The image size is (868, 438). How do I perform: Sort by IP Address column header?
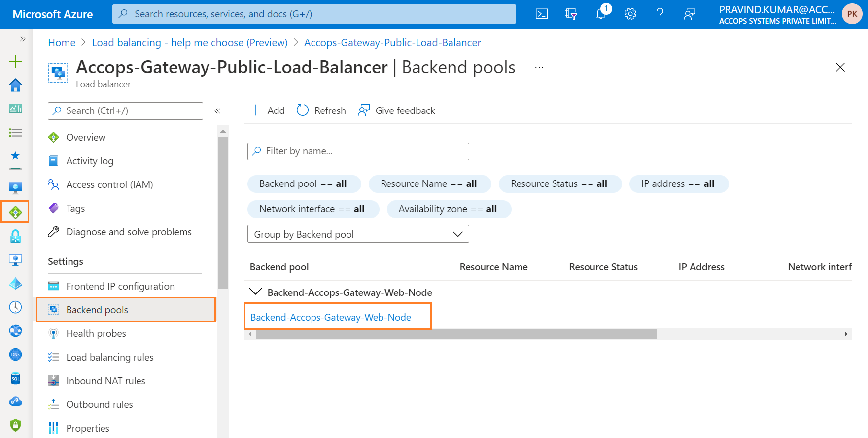pos(701,267)
